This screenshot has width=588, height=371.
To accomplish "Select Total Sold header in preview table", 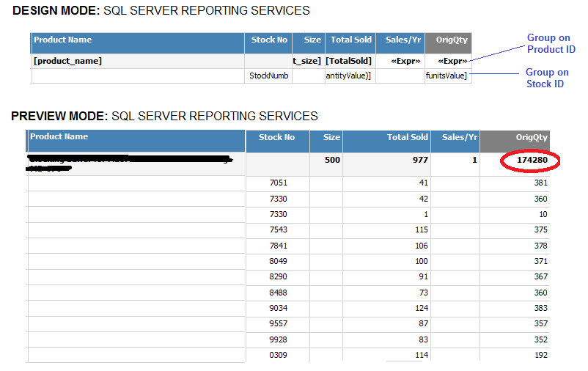I will click(x=386, y=141).
